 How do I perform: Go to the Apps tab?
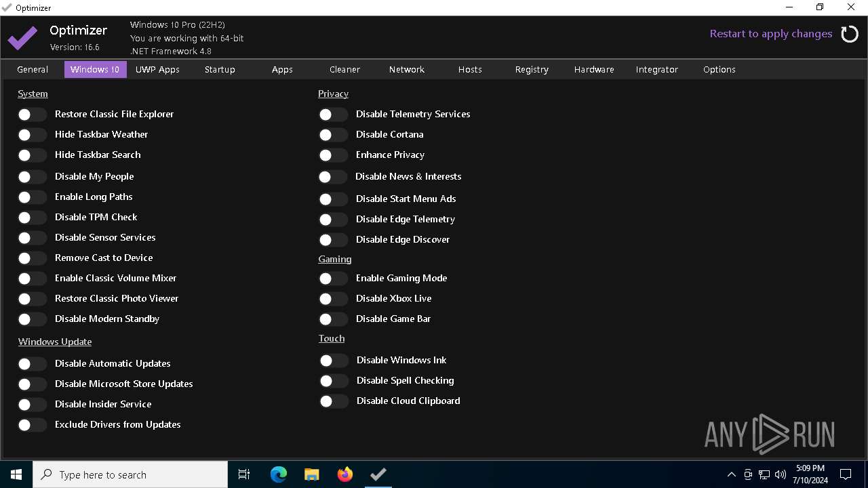click(x=282, y=69)
